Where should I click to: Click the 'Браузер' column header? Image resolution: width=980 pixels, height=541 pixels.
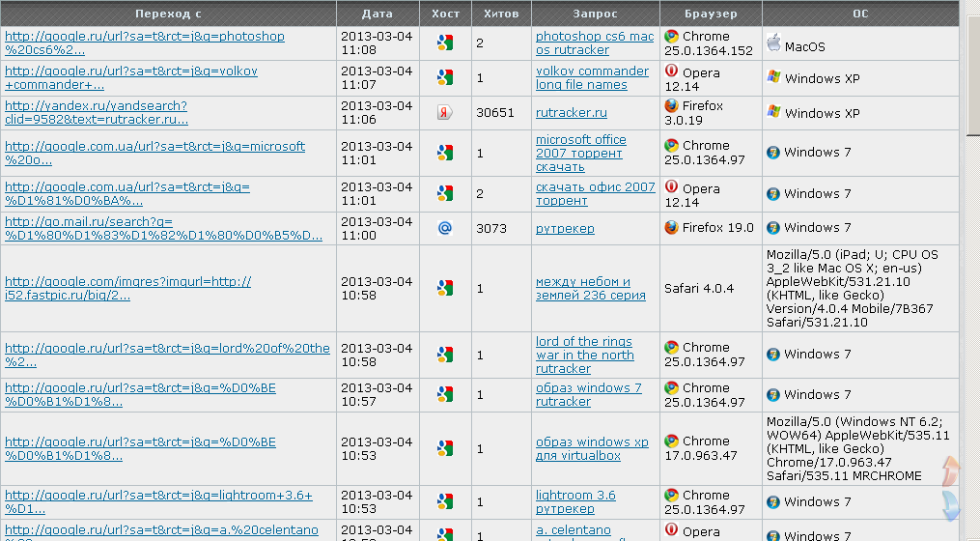click(711, 14)
